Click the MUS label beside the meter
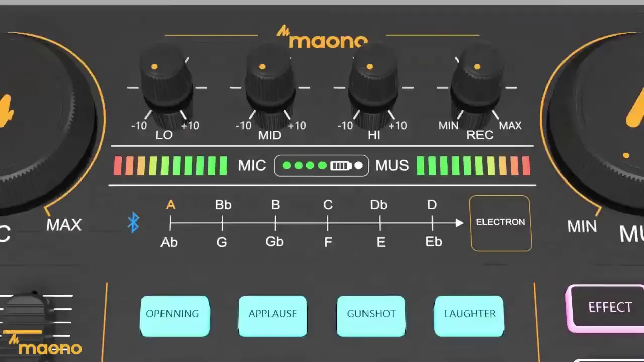Image resolution: width=644 pixels, height=362 pixels. (392, 166)
